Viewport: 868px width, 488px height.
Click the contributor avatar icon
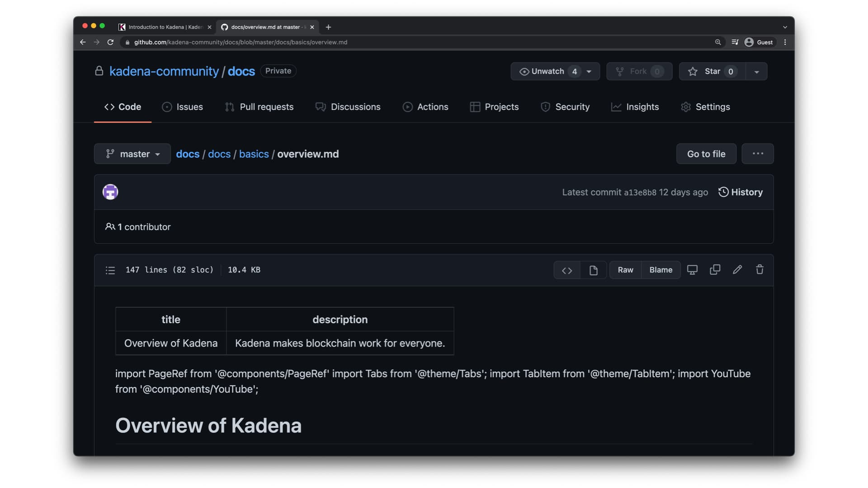click(110, 192)
